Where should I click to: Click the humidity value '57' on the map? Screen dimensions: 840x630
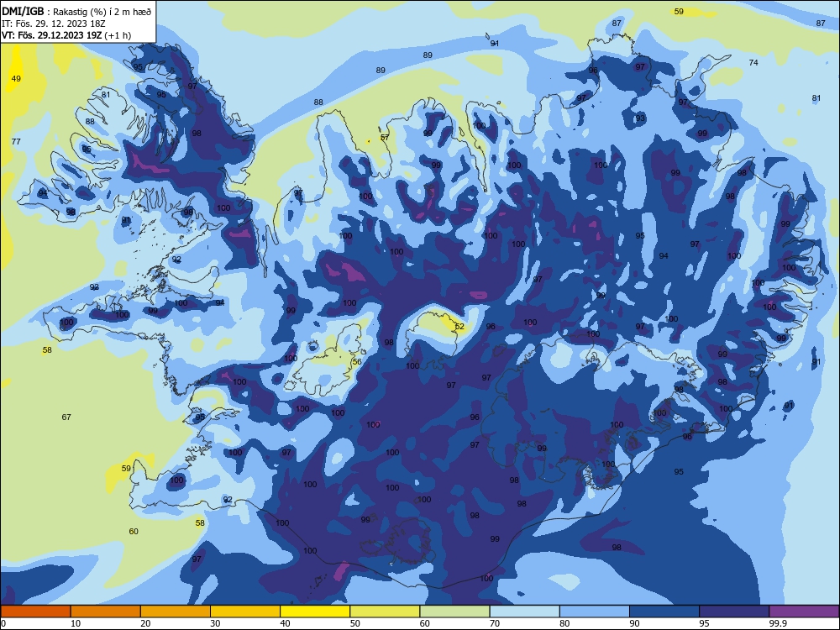pyautogui.click(x=385, y=138)
